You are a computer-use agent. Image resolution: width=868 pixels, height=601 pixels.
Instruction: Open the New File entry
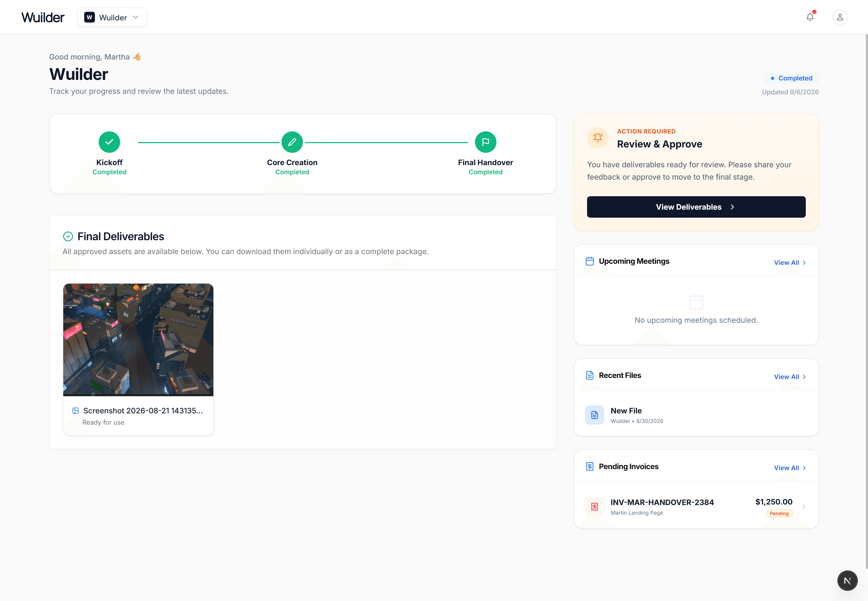click(696, 415)
